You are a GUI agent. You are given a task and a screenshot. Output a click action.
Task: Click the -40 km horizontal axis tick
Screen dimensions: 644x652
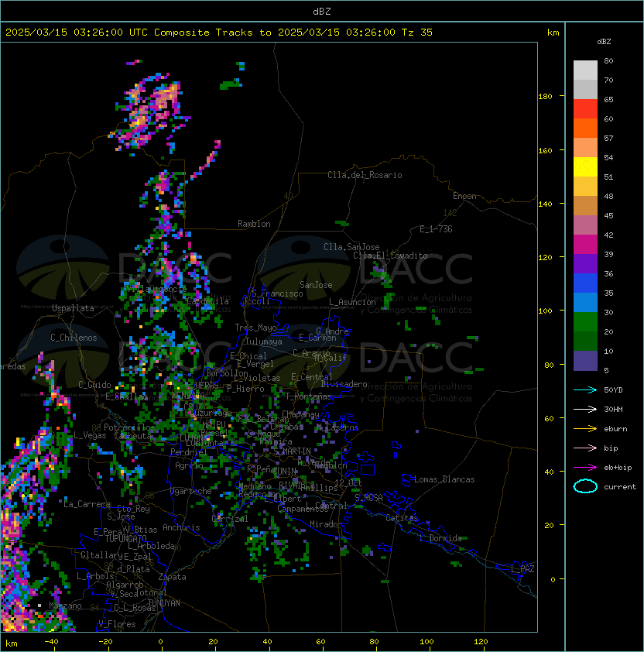point(52,642)
